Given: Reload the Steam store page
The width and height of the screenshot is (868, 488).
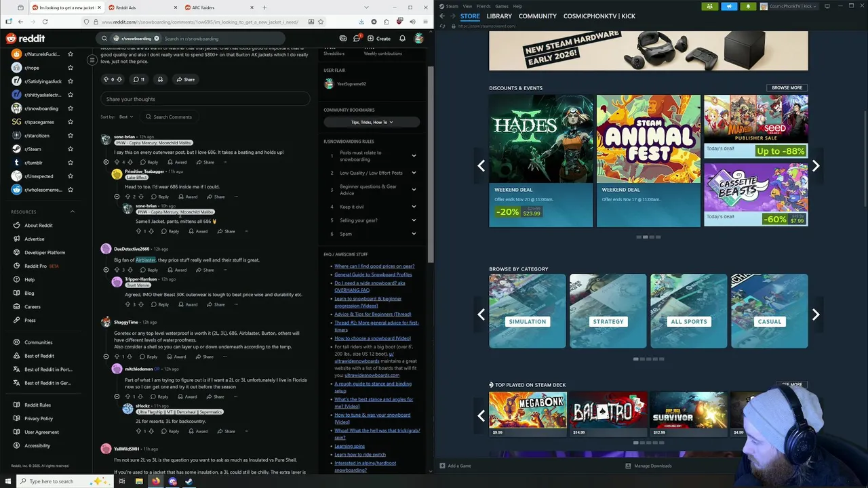Looking at the screenshot, I should pyautogui.click(x=443, y=26).
